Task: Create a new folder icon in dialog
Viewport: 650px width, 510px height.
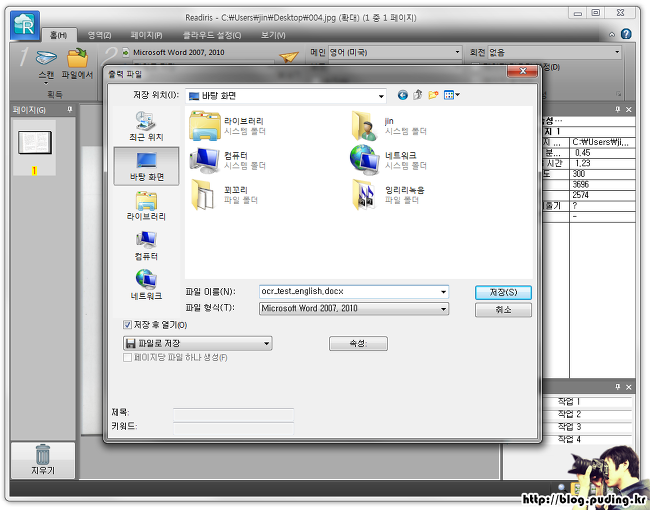Action: coord(433,95)
